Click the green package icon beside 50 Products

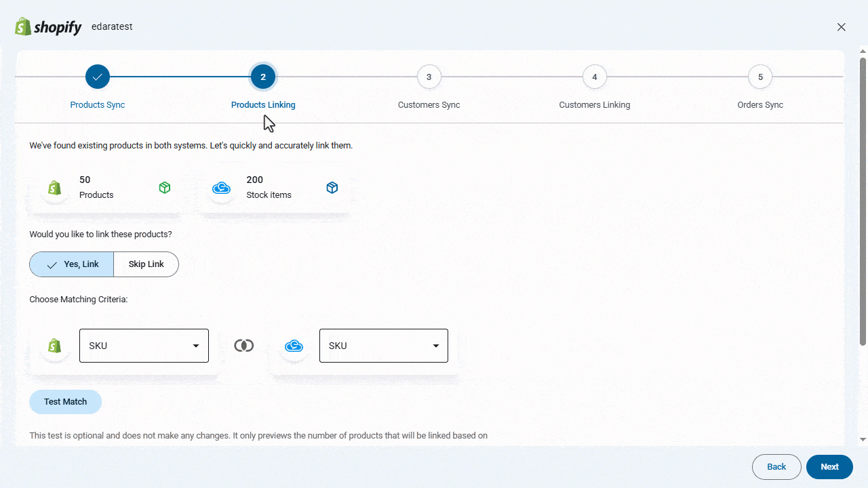164,187
